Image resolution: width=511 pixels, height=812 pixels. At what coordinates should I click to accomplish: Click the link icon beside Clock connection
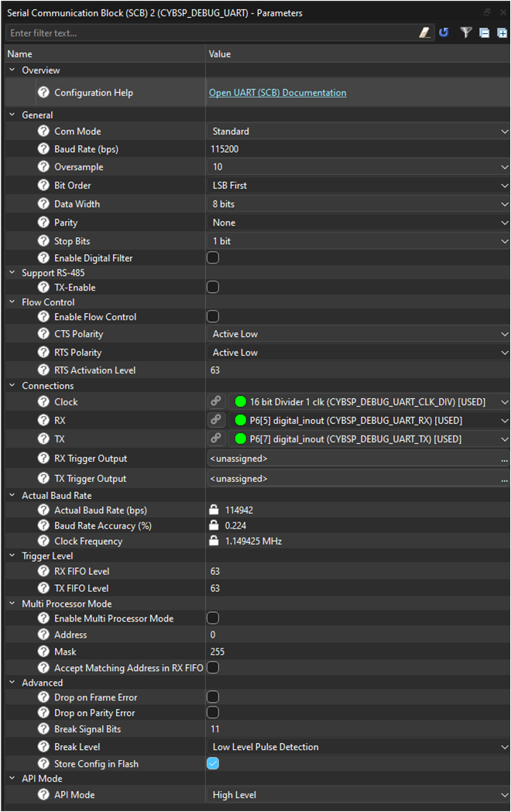(218, 402)
